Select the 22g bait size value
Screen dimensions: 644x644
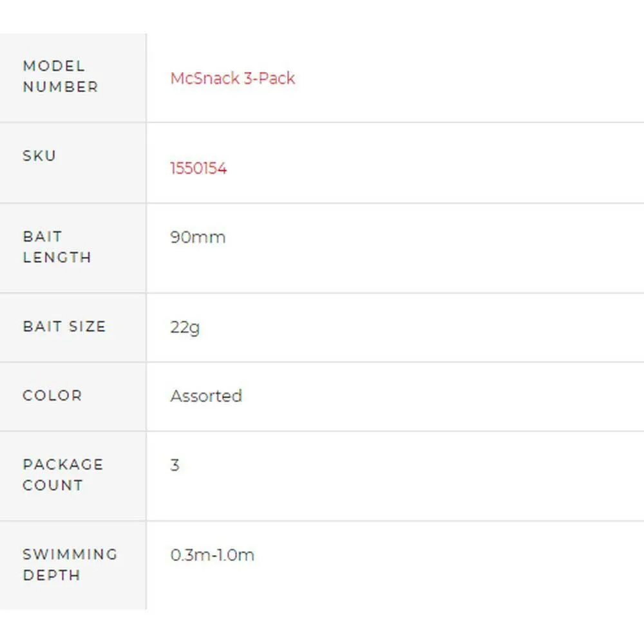(x=185, y=327)
